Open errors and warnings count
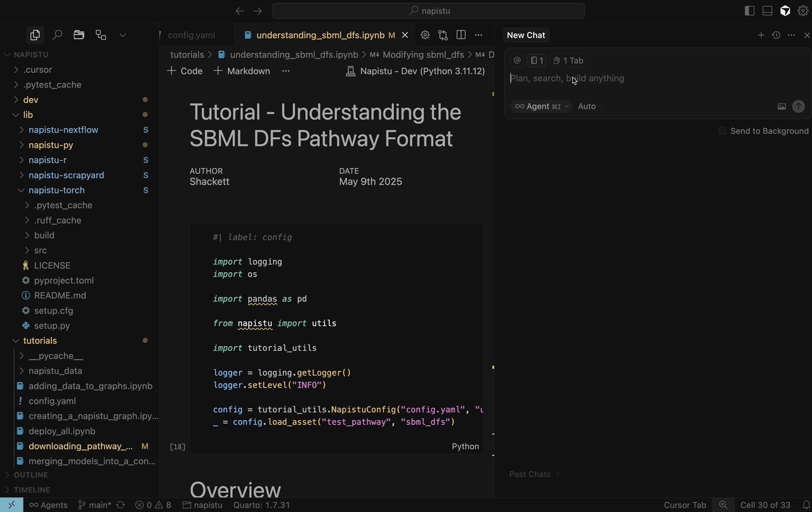 click(153, 505)
